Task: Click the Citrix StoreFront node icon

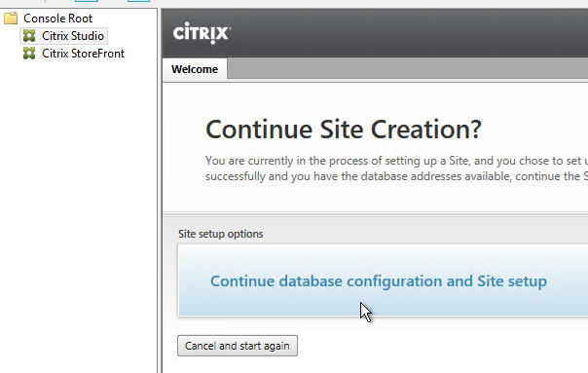Action: point(29,54)
